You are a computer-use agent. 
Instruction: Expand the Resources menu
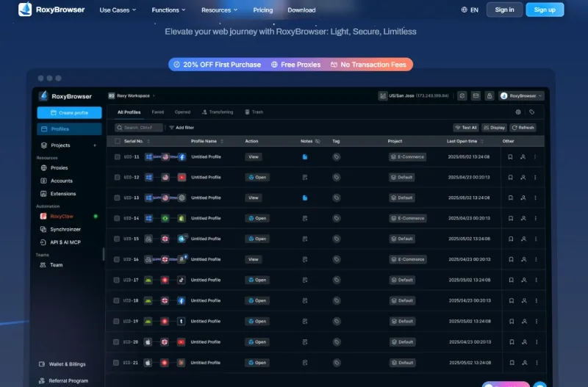(219, 10)
